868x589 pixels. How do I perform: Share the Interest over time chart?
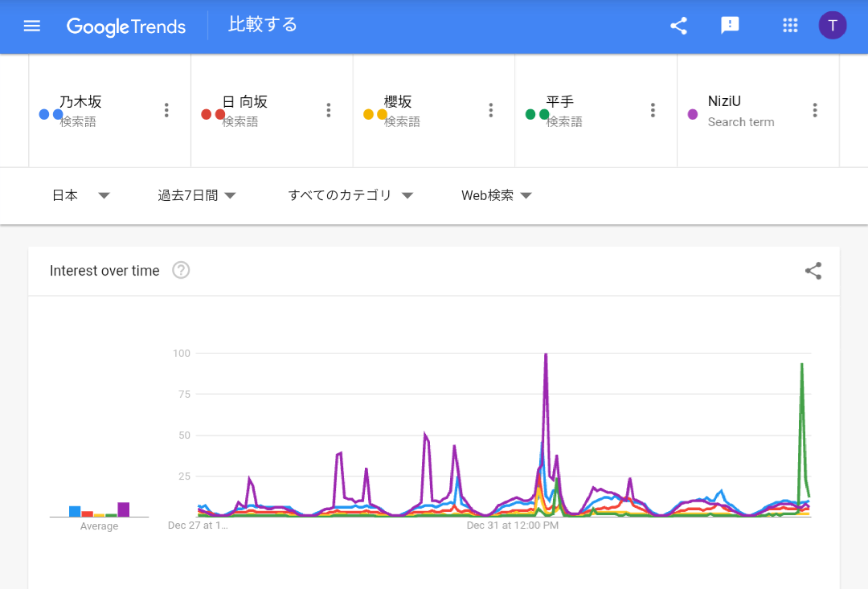pos(813,271)
